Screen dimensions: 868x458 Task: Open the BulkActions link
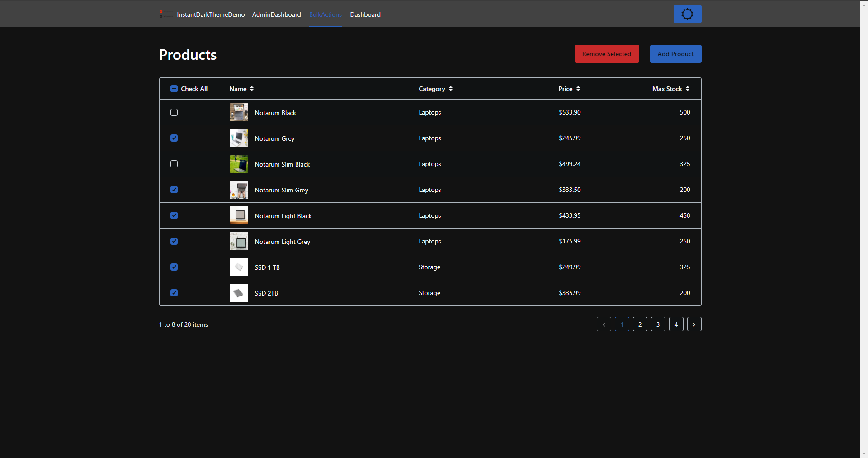click(x=325, y=14)
